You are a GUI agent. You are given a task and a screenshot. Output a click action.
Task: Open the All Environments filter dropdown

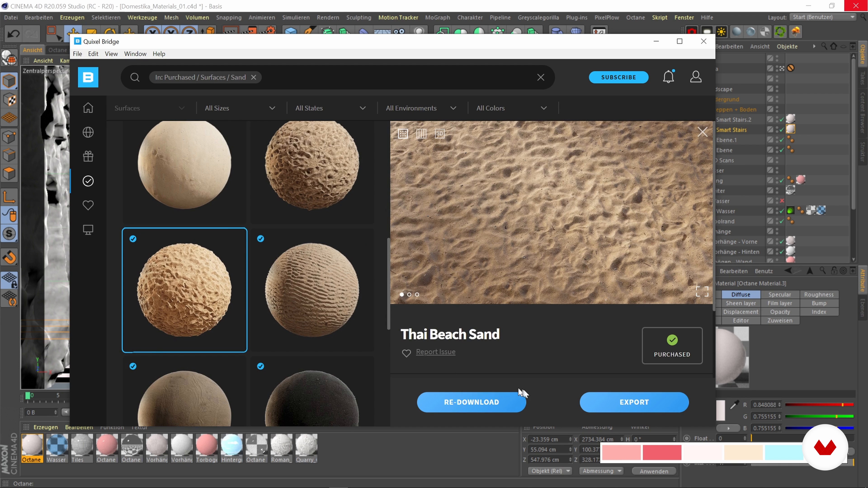click(421, 108)
